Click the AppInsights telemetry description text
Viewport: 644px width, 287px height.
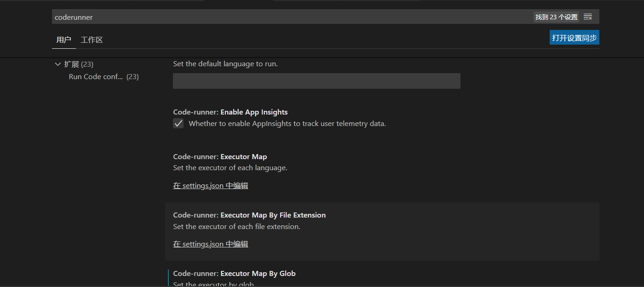pos(287,123)
